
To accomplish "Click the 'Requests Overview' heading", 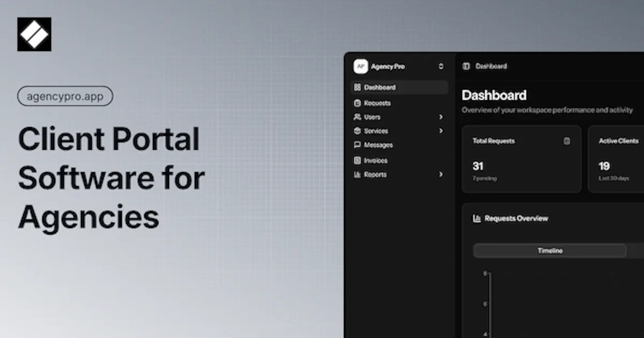I will point(516,218).
